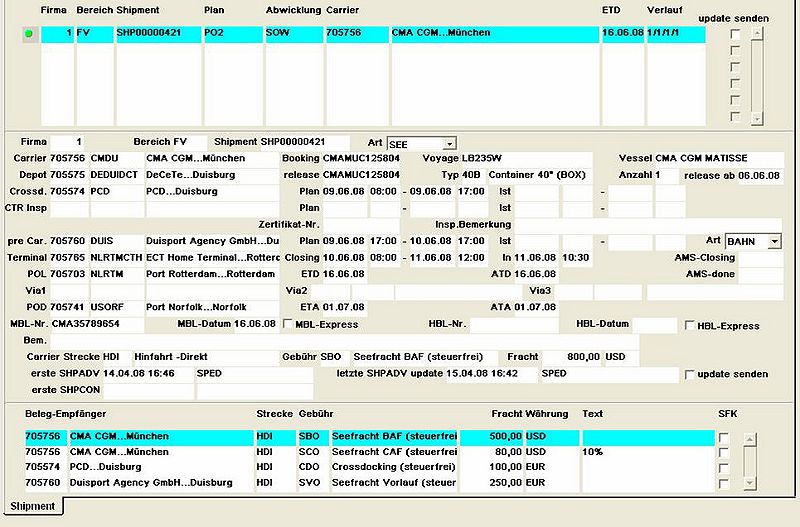Screen dimensions: 800x527
Task: Open the Art SEE dropdown
Action: (449, 144)
